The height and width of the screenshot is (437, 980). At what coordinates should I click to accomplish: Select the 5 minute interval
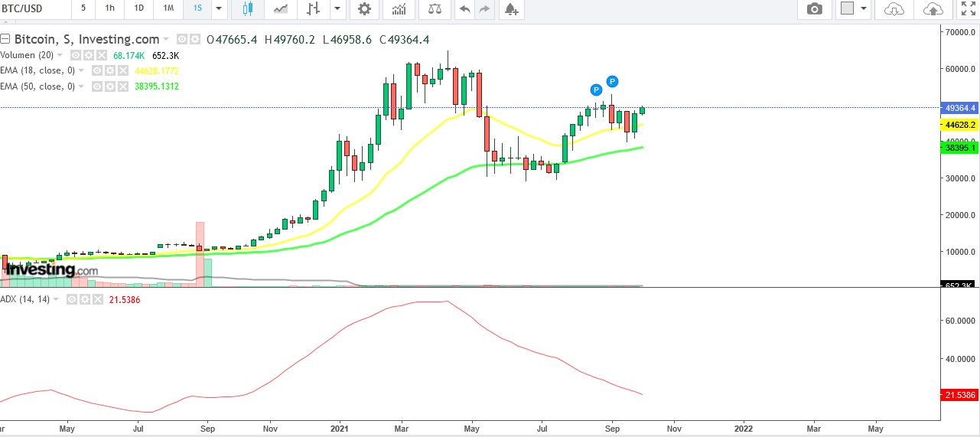(83, 9)
